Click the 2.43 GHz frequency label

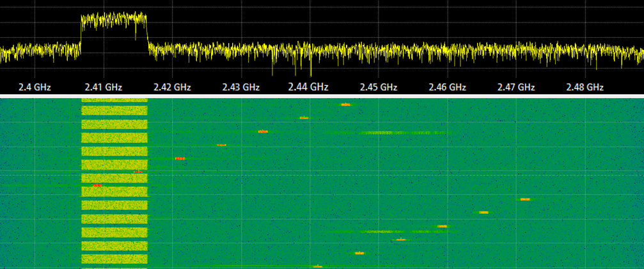coord(241,87)
